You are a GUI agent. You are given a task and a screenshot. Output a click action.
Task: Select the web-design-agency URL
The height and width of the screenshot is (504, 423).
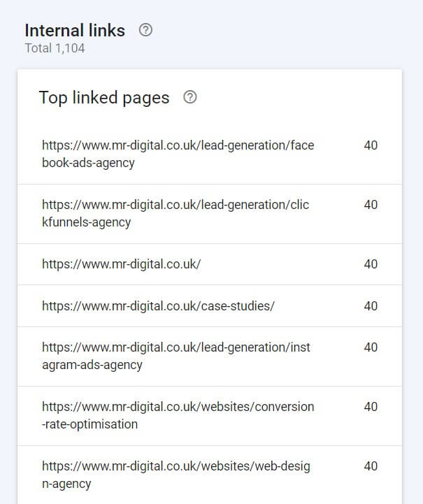[x=175, y=475]
